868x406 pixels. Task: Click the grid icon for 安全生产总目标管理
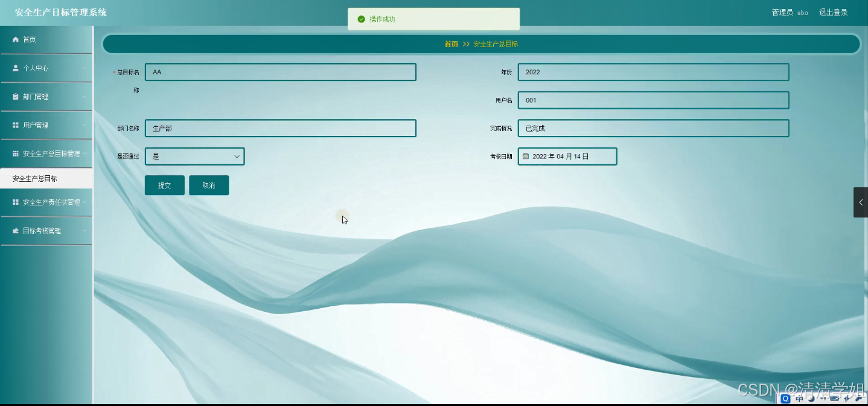tap(16, 153)
